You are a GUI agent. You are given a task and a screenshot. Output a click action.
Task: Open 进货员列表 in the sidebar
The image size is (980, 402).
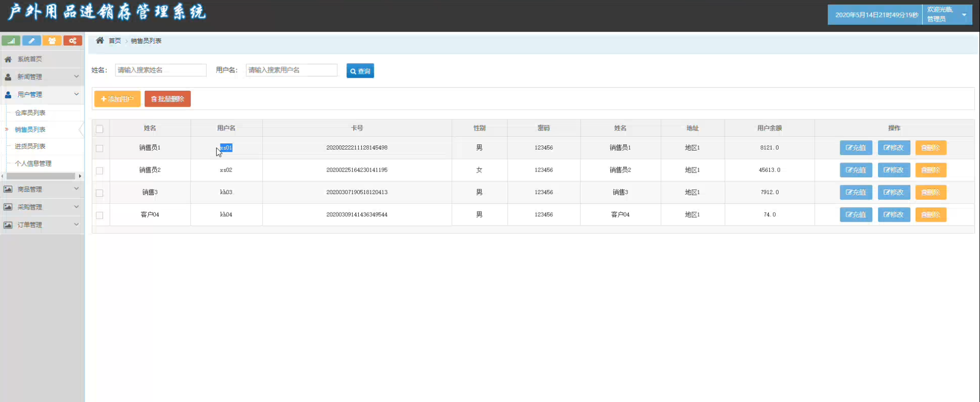(x=30, y=146)
